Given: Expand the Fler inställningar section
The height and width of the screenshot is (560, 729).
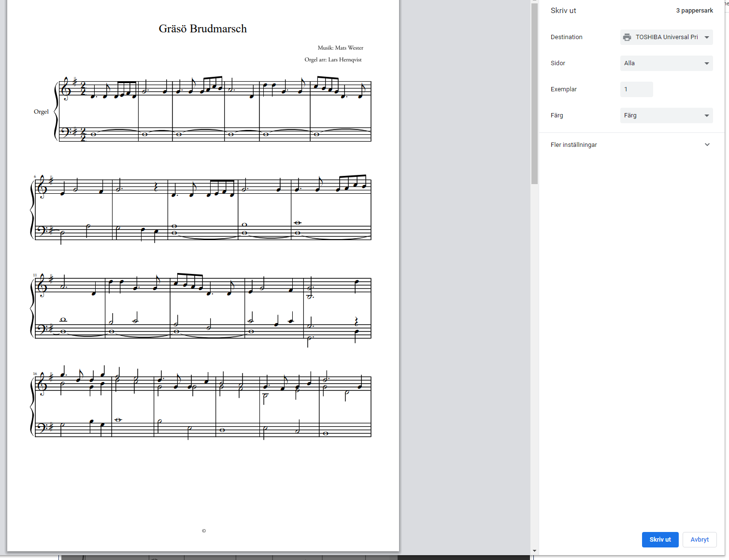Looking at the screenshot, I should [x=707, y=145].
